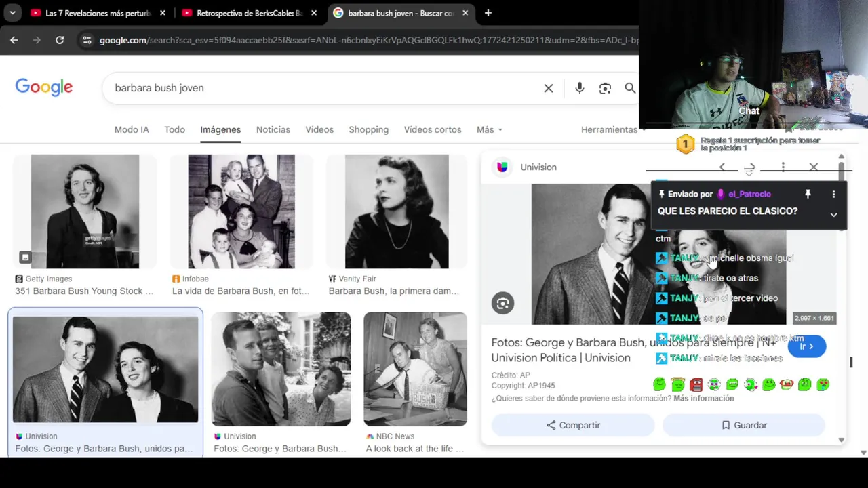Submit search with magnifying glass icon
Screen dimensions: 868x488
tap(630, 88)
